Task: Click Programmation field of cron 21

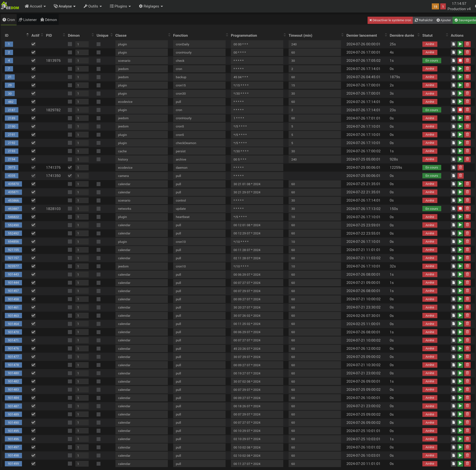Action: pos(257,77)
